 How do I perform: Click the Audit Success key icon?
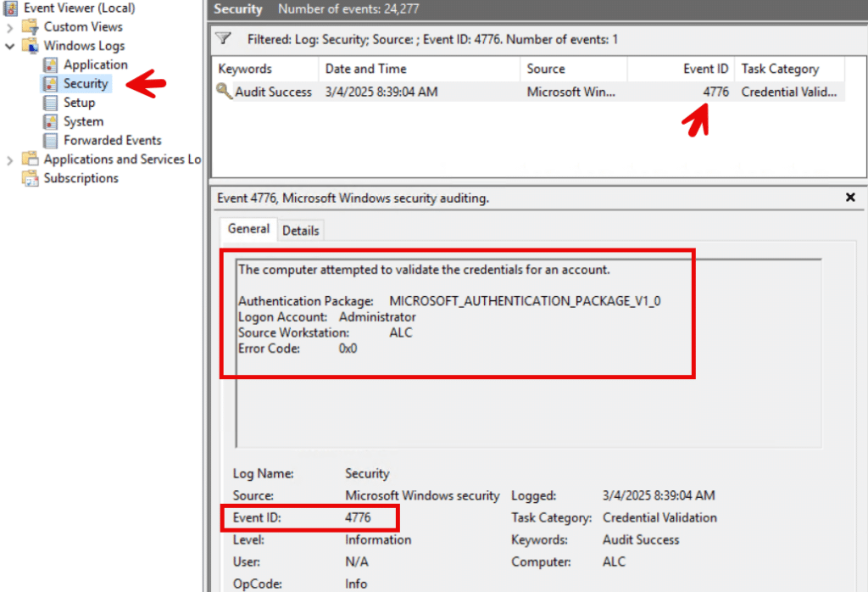[x=224, y=92]
